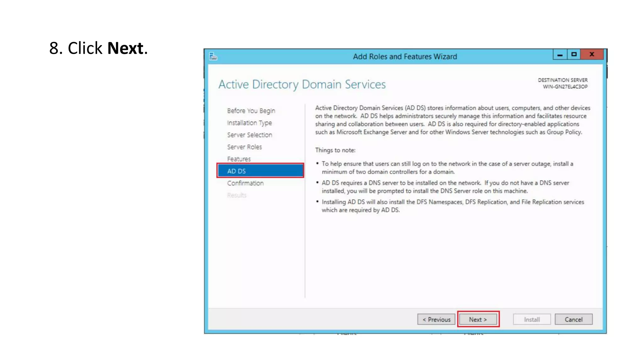Select the Server Selection step
This screenshot has height=362, width=644.
click(250, 135)
